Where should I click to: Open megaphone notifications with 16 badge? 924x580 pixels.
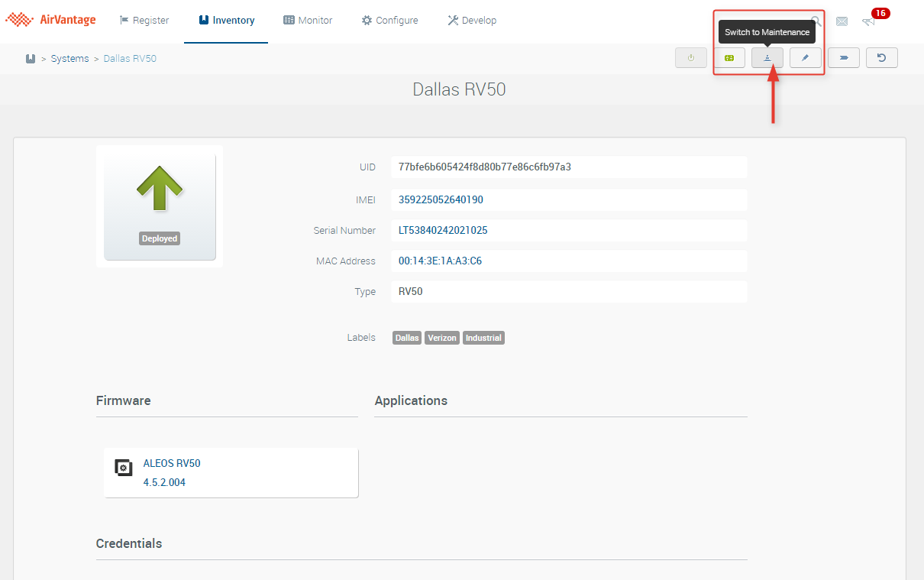click(869, 21)
